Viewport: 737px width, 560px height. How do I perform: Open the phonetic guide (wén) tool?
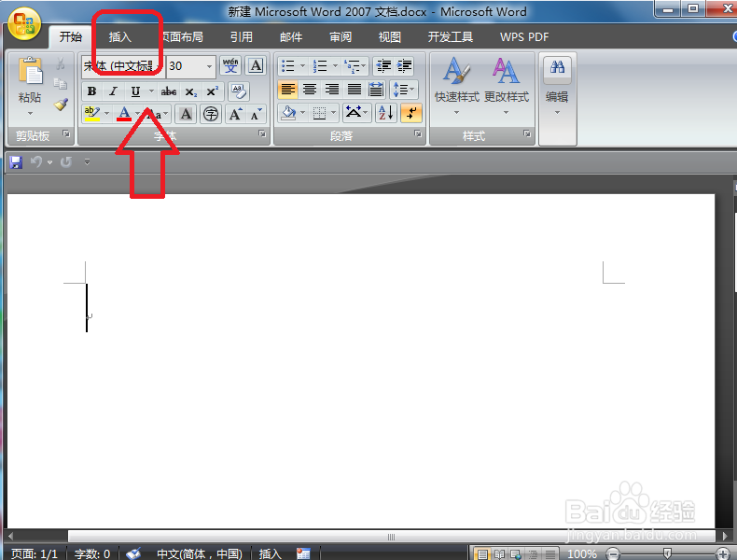[x=230, y=66]
